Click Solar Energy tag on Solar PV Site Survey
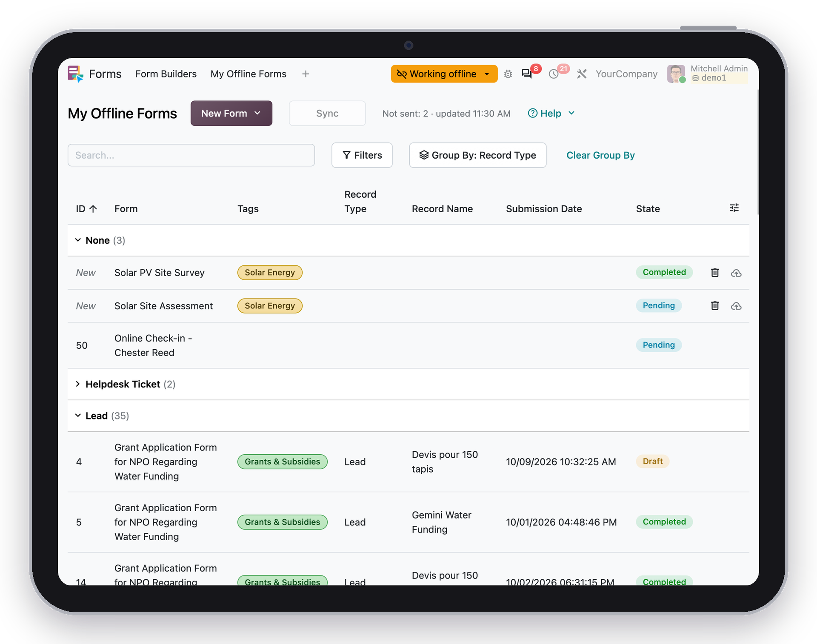This screenshot has width=817, height=644. [270, 273]
